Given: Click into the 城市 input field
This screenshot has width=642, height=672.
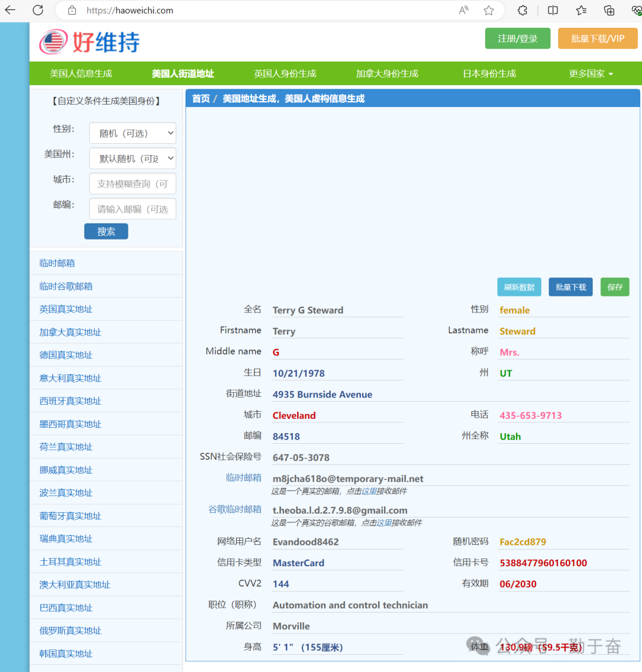Looking at the screenshot, I should pos(133,184).
